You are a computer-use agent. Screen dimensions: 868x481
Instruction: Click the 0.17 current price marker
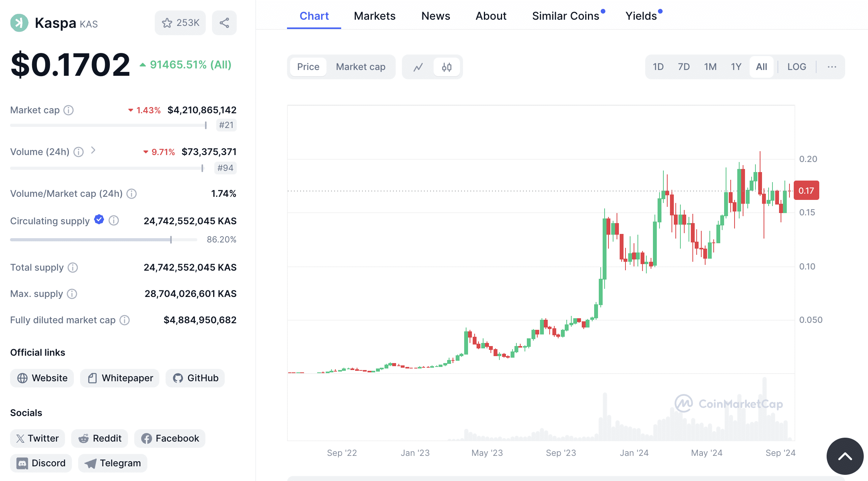(806, 191)
